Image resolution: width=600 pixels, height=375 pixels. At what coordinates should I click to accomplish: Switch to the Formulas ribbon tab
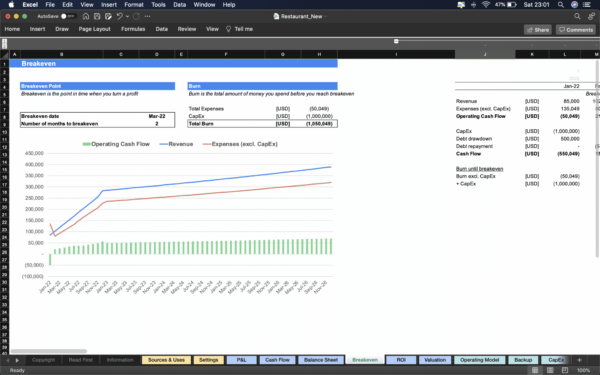[133, 29]
